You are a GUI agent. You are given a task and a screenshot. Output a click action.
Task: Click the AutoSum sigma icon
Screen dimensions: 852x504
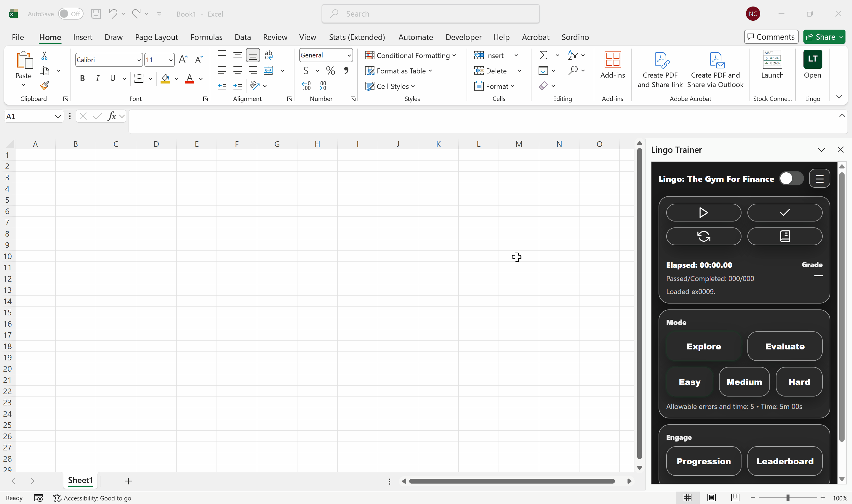point(543,55)
